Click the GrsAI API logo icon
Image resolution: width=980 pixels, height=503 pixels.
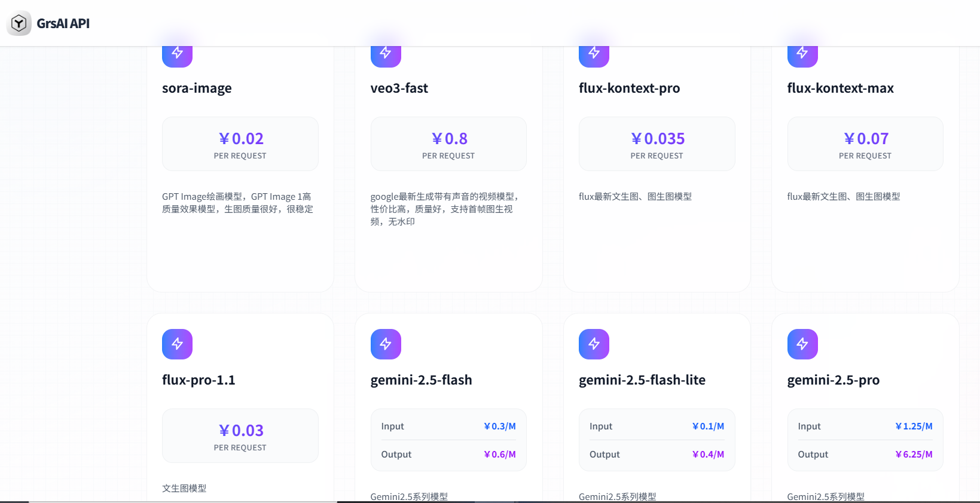[x=19, y=23]
